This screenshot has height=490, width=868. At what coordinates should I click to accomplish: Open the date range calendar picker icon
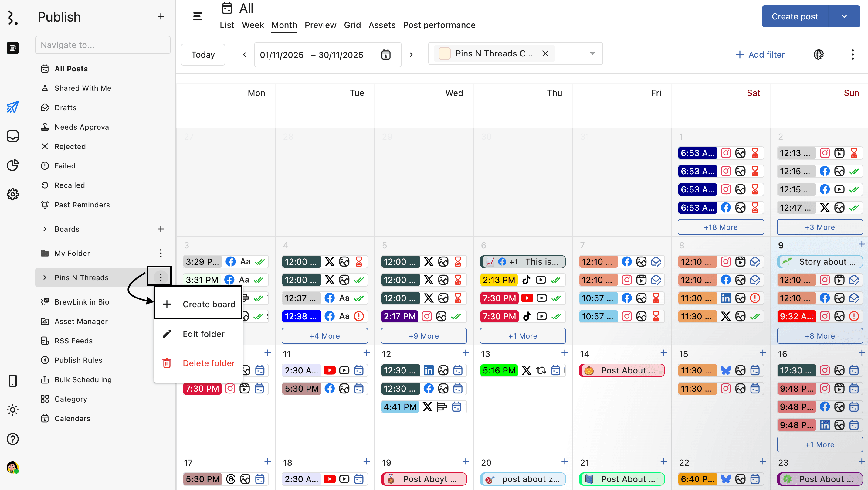(385, 55)
